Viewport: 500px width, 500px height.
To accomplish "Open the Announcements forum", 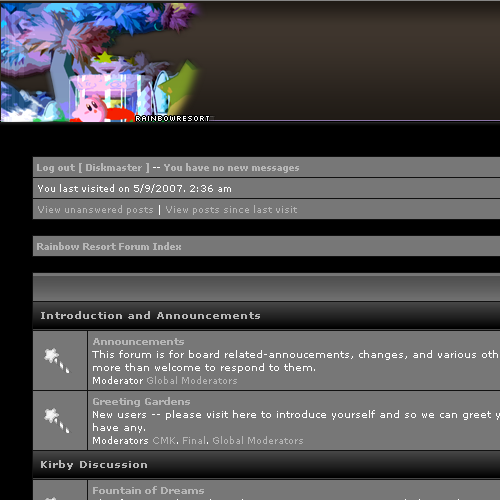I will tap(138, 341).
